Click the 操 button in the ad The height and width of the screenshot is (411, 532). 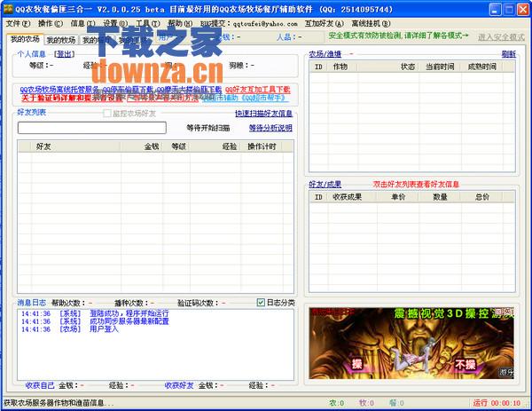tap(356, 364)
